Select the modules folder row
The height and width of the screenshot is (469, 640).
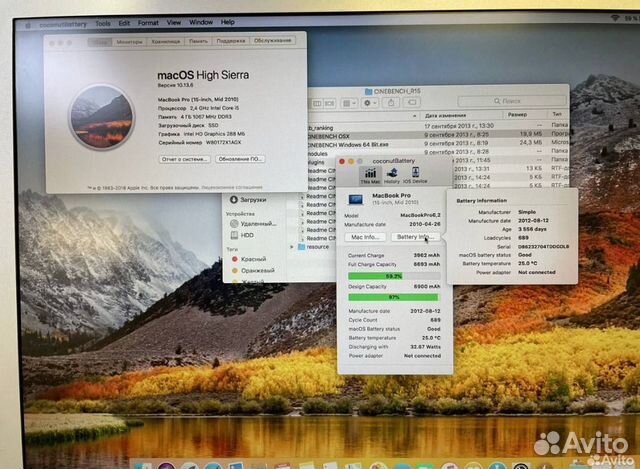click(438, 152)
